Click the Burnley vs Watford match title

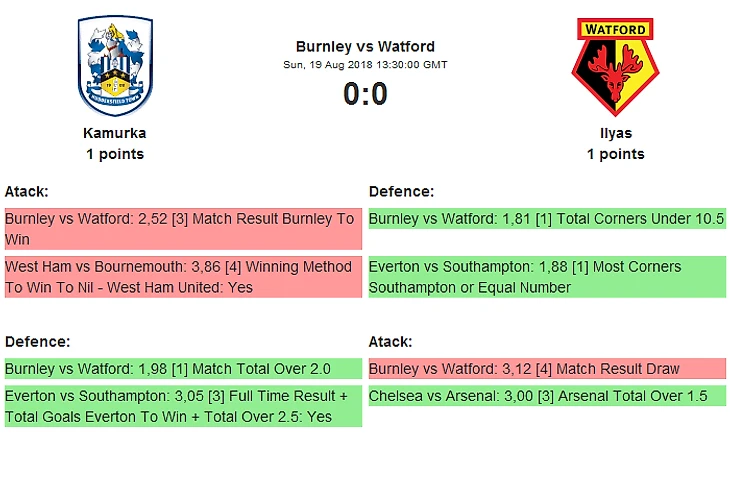coord(365,47)
